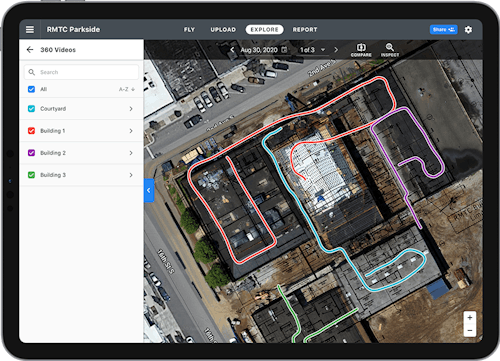Switch to the Fly tab

click(x=189, y=30)
